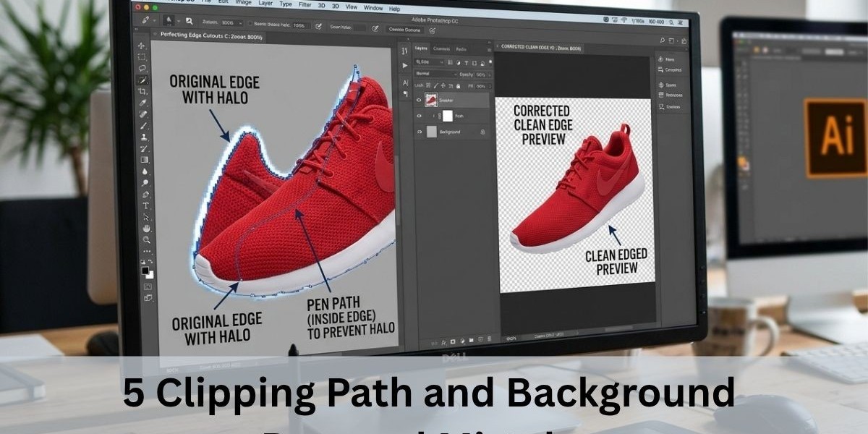Click the background color swatch

(151, 274)
